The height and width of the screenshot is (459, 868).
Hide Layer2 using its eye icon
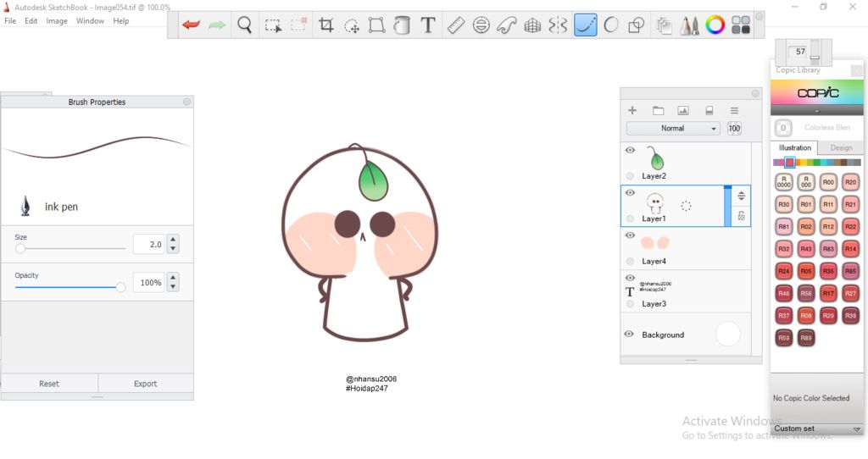pos(630,150)
